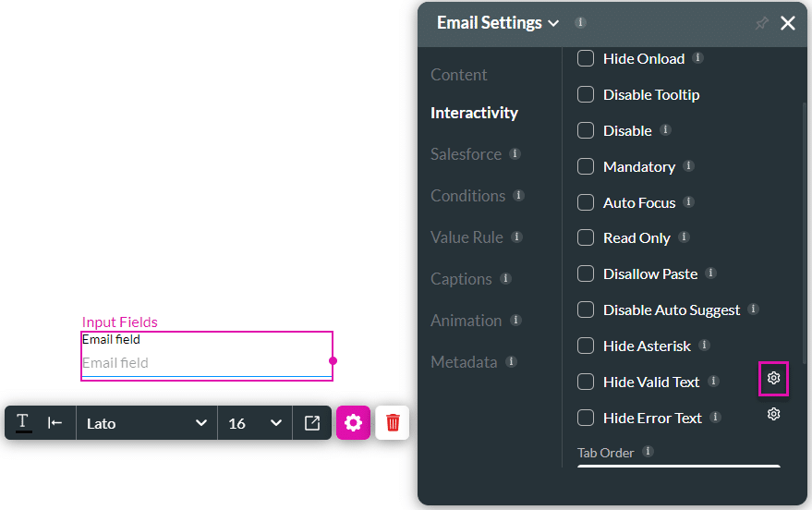Open the Lato font dropdown
This screenshot has height=510, width=812.
click(146, 423)
